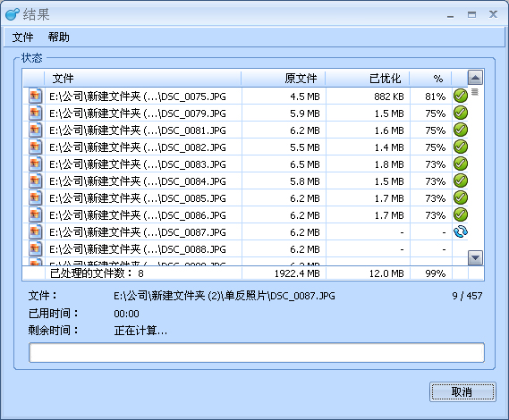
Task: Click the 9 / 457 file counter
Action: [467, 296]
